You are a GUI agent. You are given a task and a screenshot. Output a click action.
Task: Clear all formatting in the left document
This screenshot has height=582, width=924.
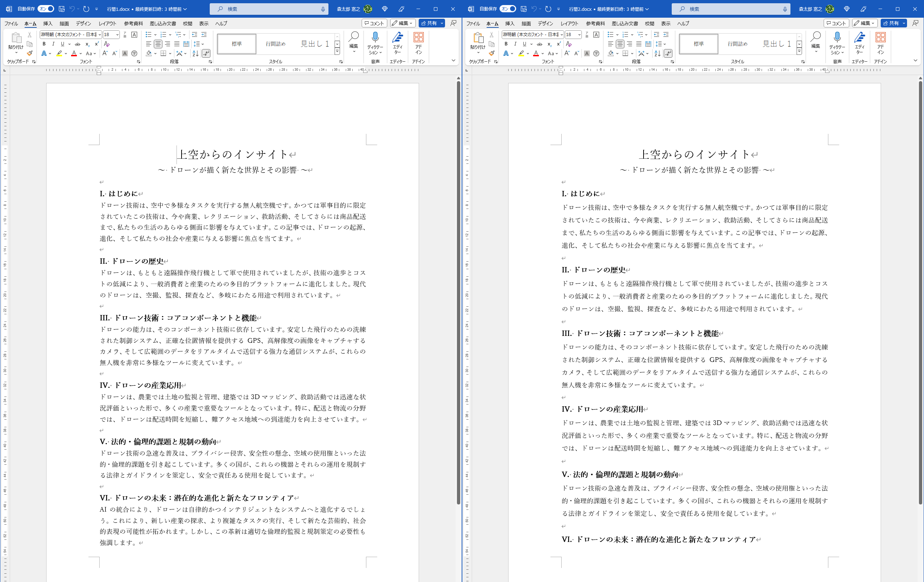coord(107,44)
